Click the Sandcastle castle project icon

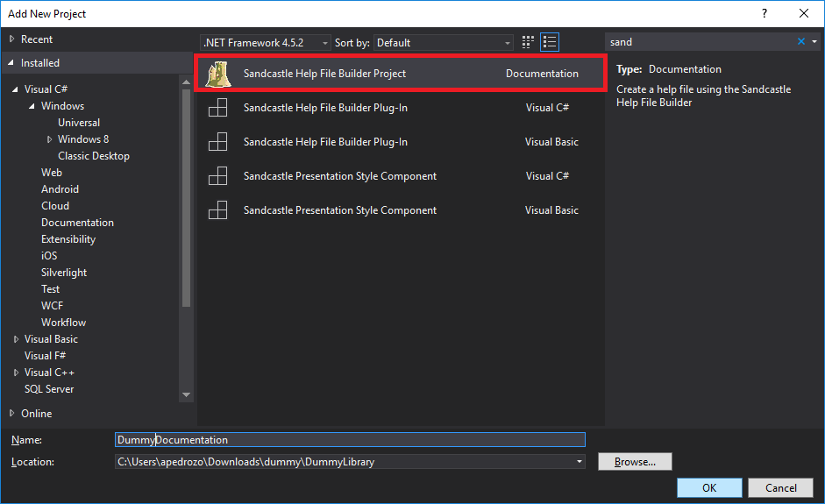tap(217, 74)
